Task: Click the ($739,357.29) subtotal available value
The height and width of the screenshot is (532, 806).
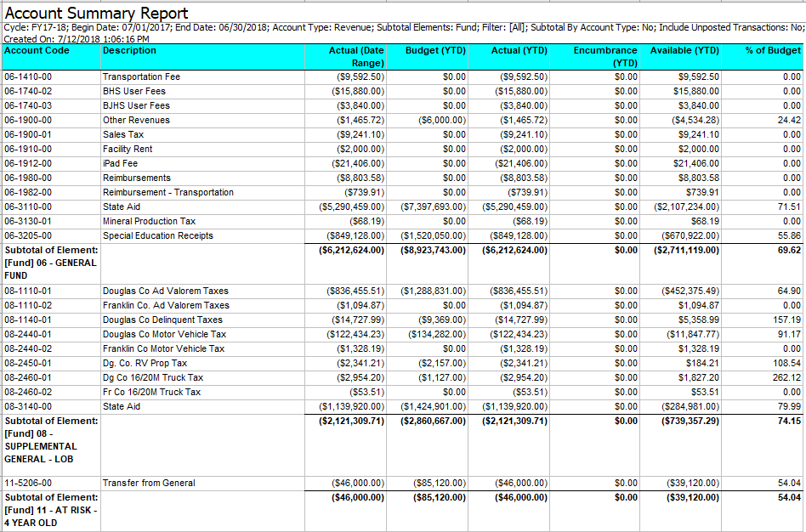Action: (x=690, y=421)
